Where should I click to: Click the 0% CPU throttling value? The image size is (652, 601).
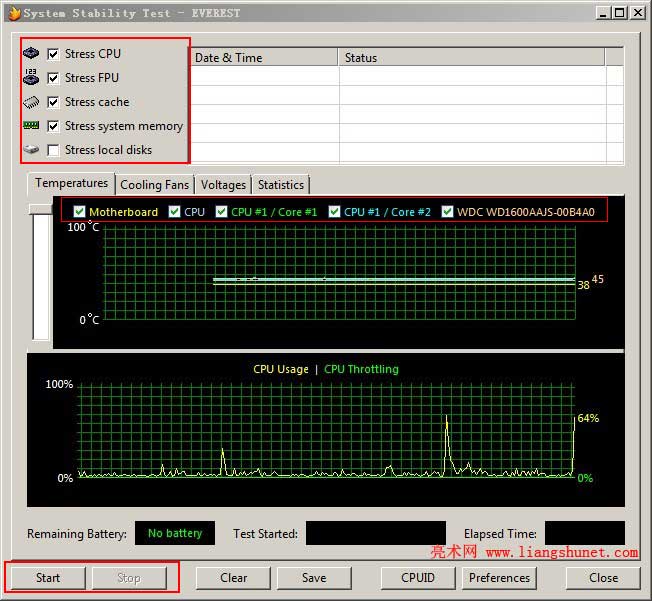pos(585,478)
